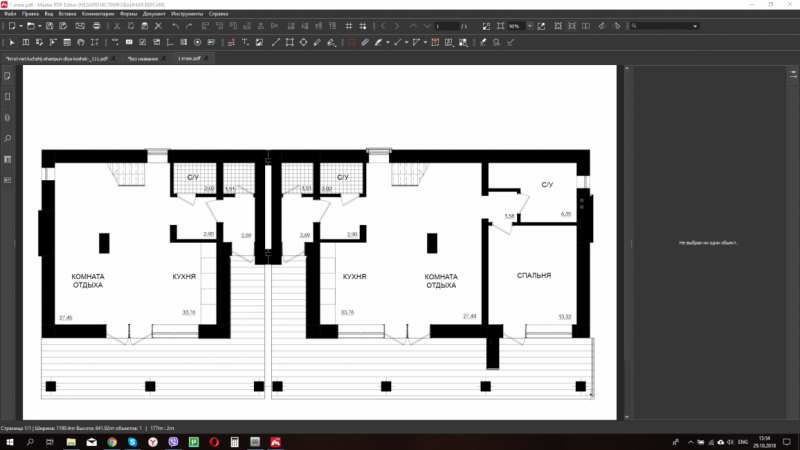Click the Delete X icon

tap(158, 26)
